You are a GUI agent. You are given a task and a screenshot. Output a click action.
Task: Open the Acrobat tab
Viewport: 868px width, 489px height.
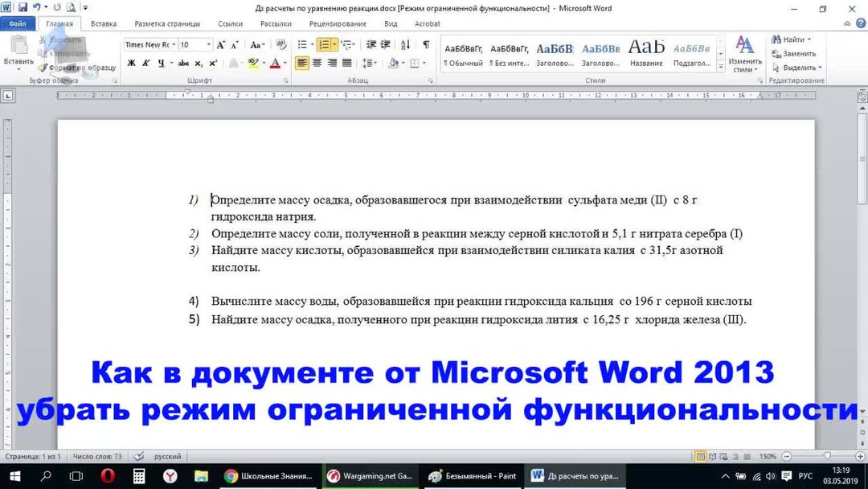(x=428, y=24)
